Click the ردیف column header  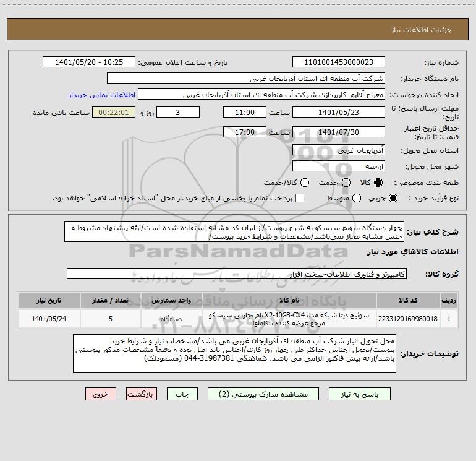[449, 300]
